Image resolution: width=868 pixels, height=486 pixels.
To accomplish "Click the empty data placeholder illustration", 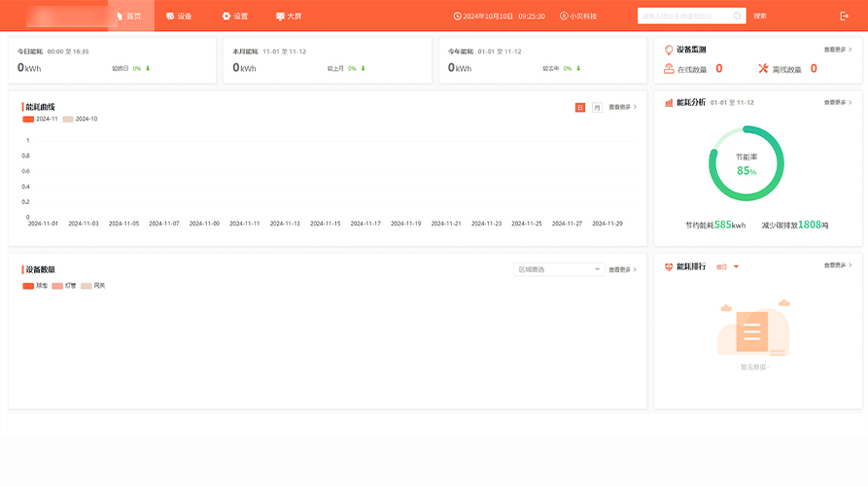I will [x=753, y=328].
